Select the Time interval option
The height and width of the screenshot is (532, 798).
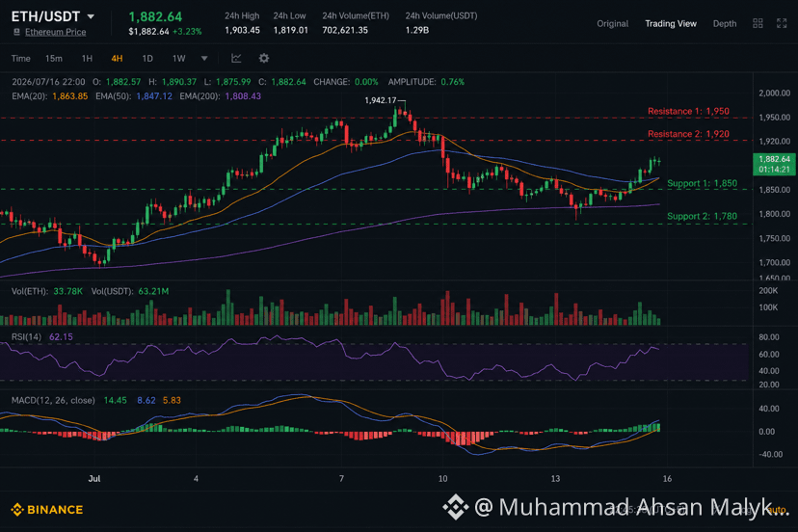(x=21, y=59)
